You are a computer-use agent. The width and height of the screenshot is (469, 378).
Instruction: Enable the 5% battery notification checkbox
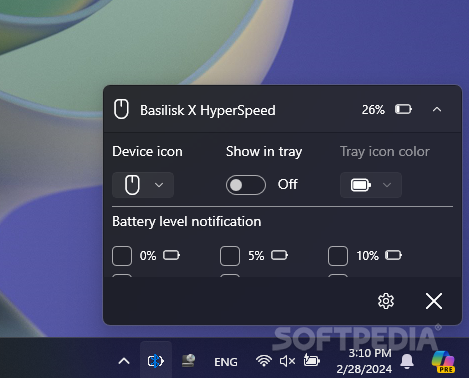[x=230, y=256]
